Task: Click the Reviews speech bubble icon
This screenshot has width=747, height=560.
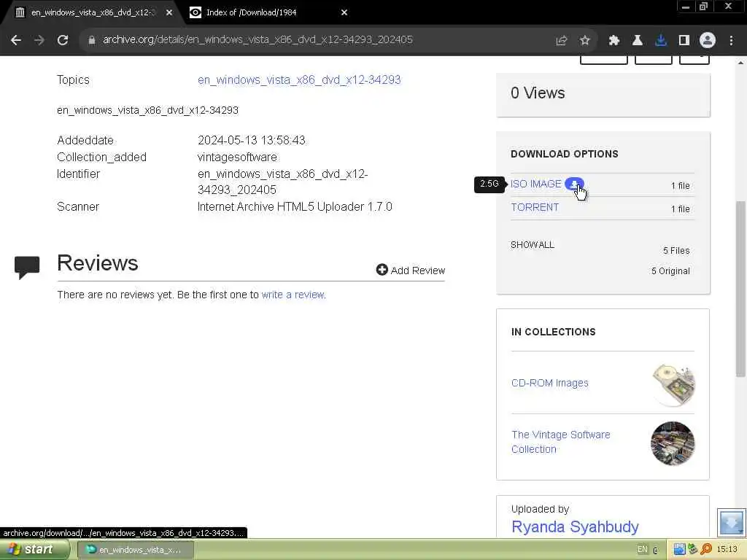Action: pyautogui.click(x=27, y=267)
